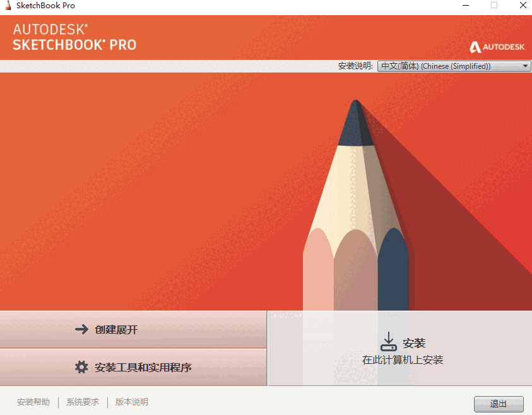This screenshot has height=415, width=532.
Task: Click the large pencil illustration
Action: (x=357, y=205)
